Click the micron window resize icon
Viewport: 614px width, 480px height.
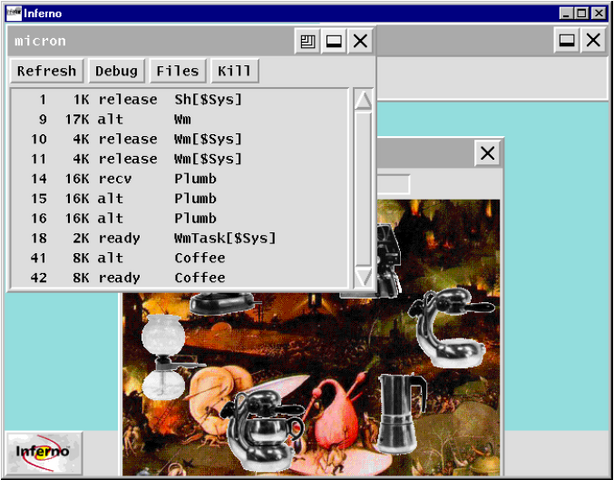coord(307,41)
